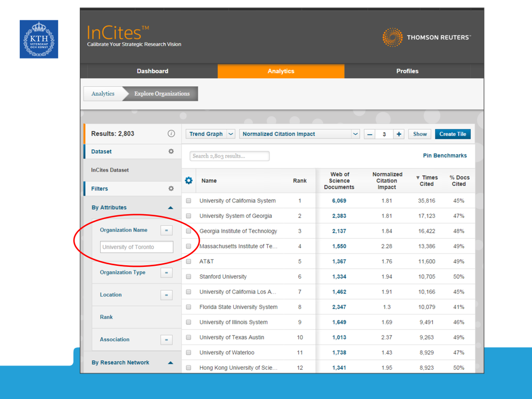The width and height of the screenshot is (532, 399).
Task: Open 1,550 documents link for MIT
Action: pos(339,246)
